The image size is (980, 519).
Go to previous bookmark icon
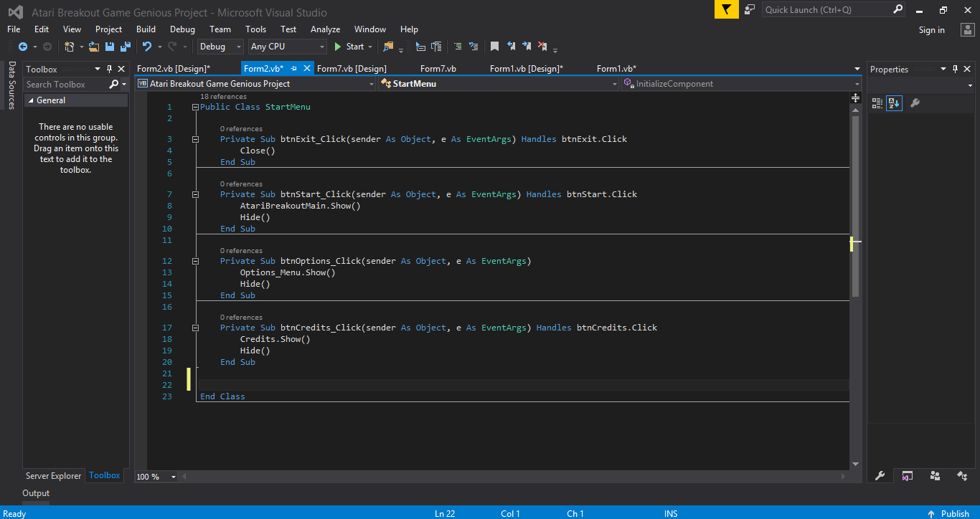[x=512, y=47]
